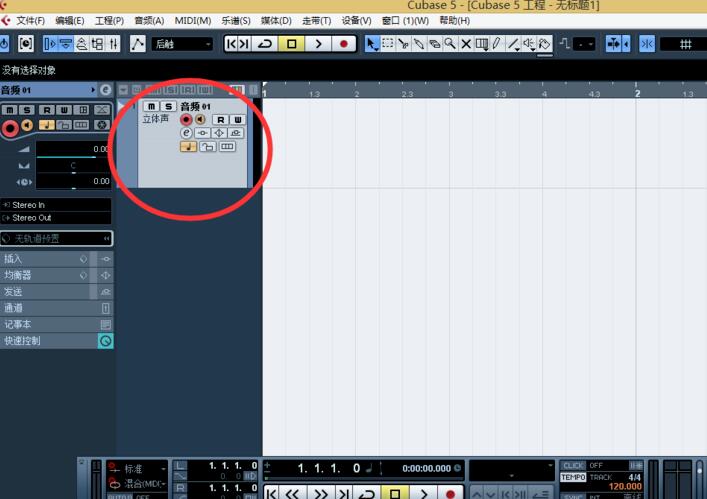Open channel settings e button on track 音频 01

point(186,133)
